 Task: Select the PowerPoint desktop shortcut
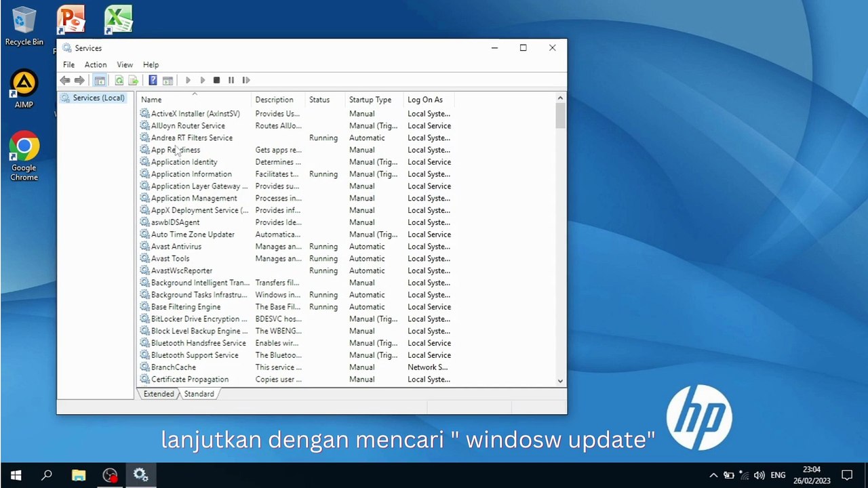pos(71,20)
